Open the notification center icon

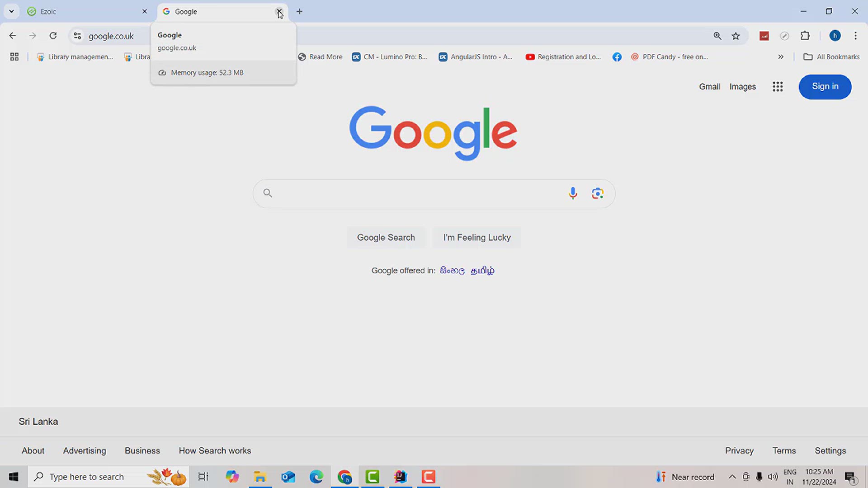[850, 477]
